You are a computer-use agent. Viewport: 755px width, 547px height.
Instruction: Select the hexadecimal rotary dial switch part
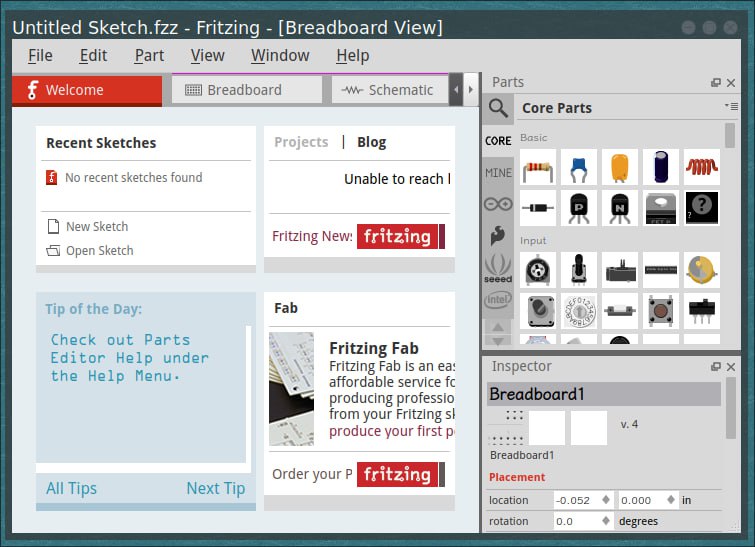pyautogui.click(x=579, y=311)
